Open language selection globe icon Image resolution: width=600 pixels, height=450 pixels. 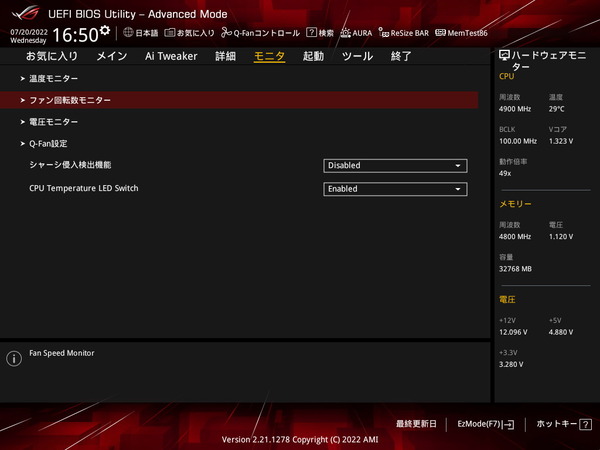point(128,33)
